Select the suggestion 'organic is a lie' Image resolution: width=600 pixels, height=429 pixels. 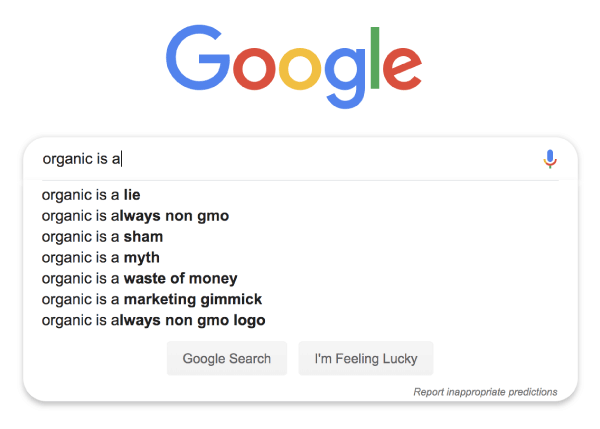pyautogui.click(x=98, y=195)
